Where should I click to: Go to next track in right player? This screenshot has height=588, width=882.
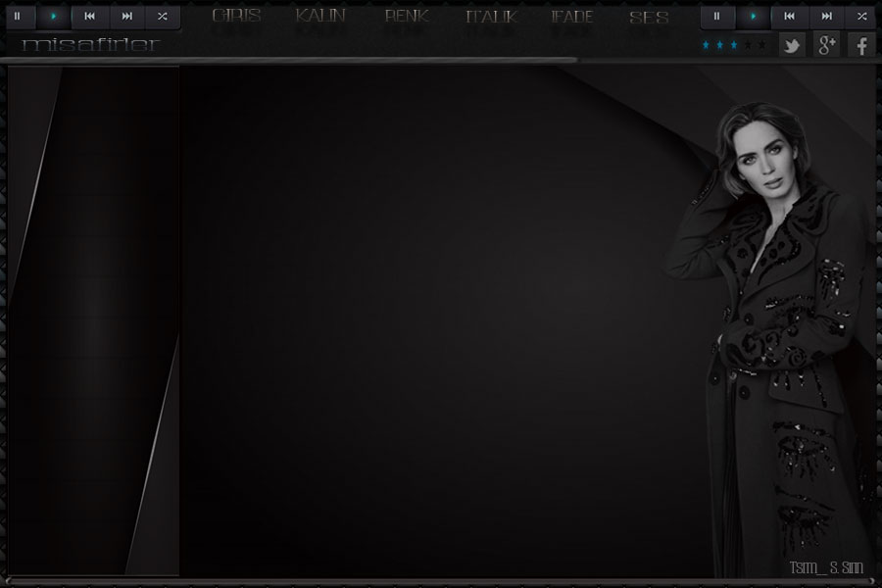tap(826, 17)
